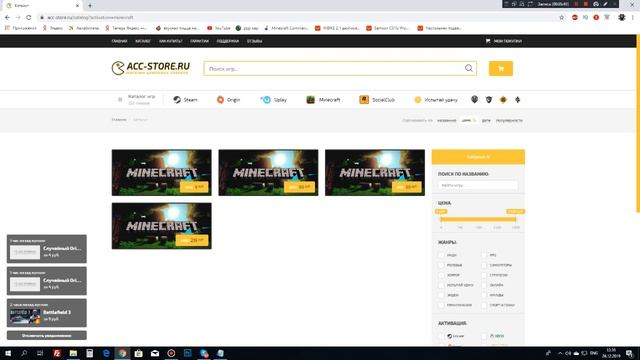Open the Battlefield 3 purchase notification
Screen dimensions: 640x360
[47, 313]
